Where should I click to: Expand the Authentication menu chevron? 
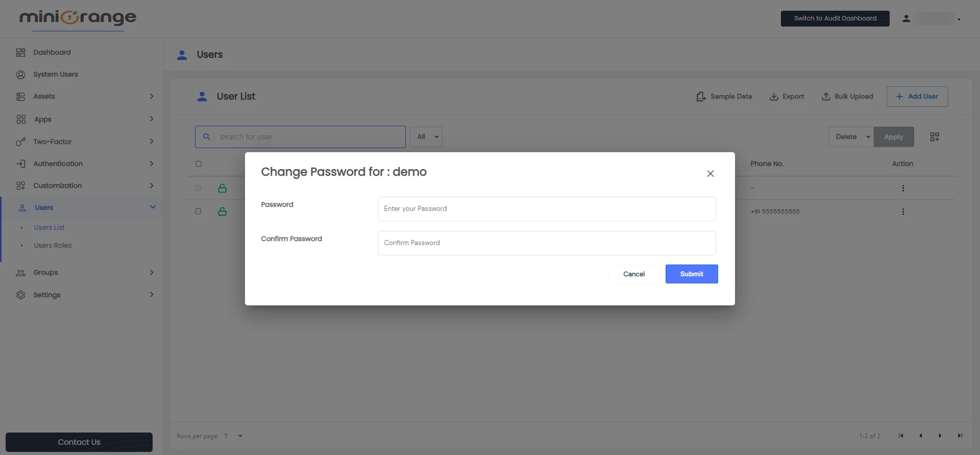coord(152,163)
